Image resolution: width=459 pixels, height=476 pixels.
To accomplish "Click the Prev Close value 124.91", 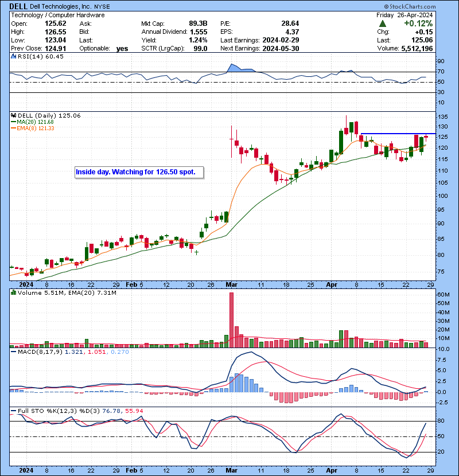I will coord(55,49).
